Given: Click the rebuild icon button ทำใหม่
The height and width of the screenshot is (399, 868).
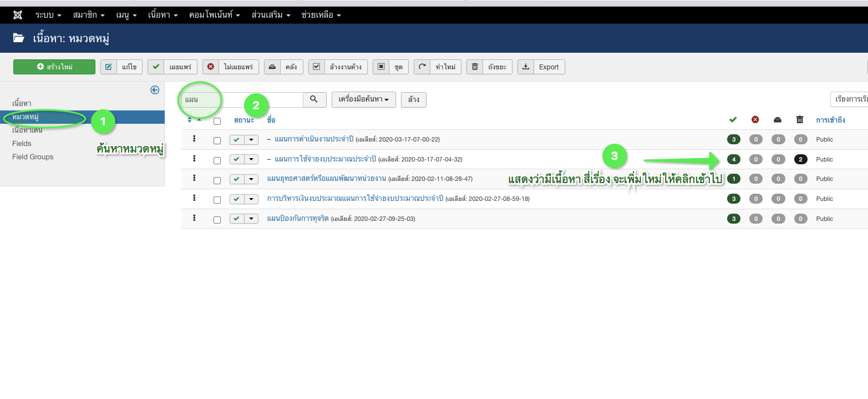Looking at the screenshot, I should [x=437, y=67].
